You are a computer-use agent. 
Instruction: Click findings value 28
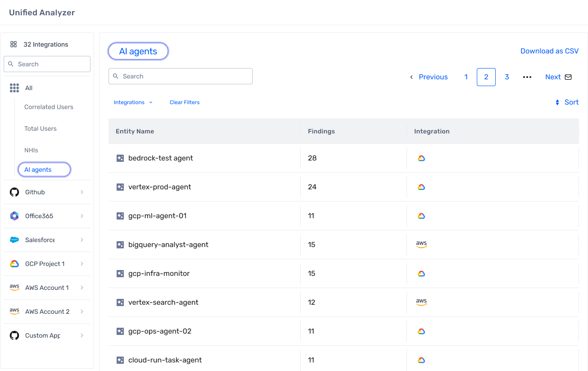[x=312, y=158]
